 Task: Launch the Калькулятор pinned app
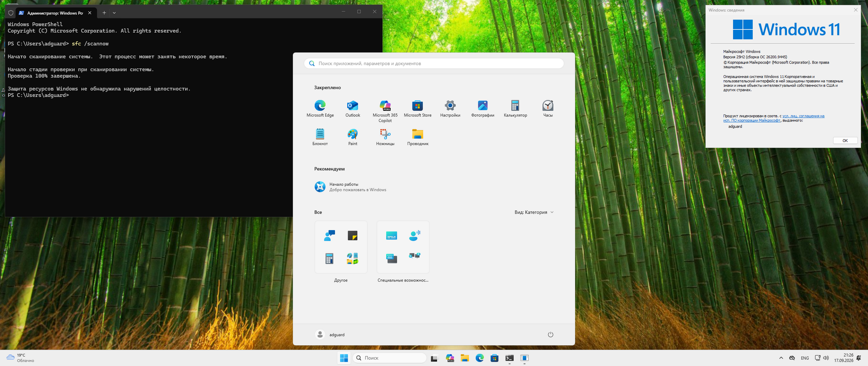pyautogui.click(x=515, y=109)
